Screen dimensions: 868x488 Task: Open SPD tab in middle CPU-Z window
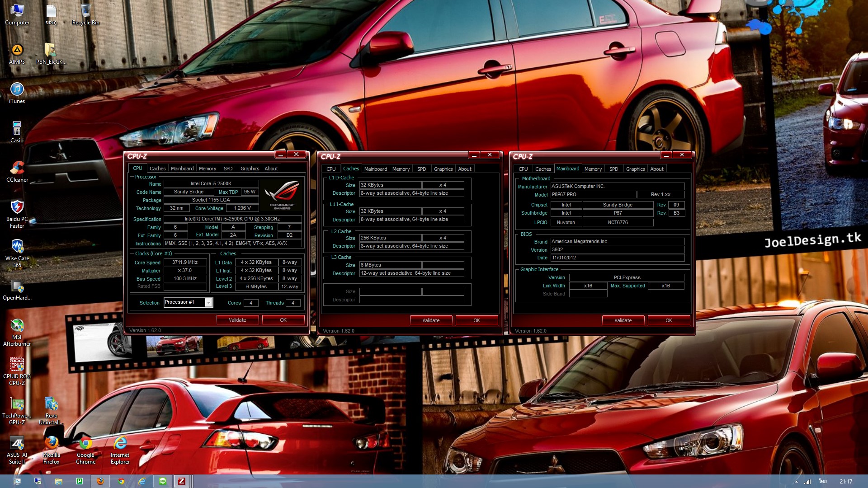tap(421, 169)
